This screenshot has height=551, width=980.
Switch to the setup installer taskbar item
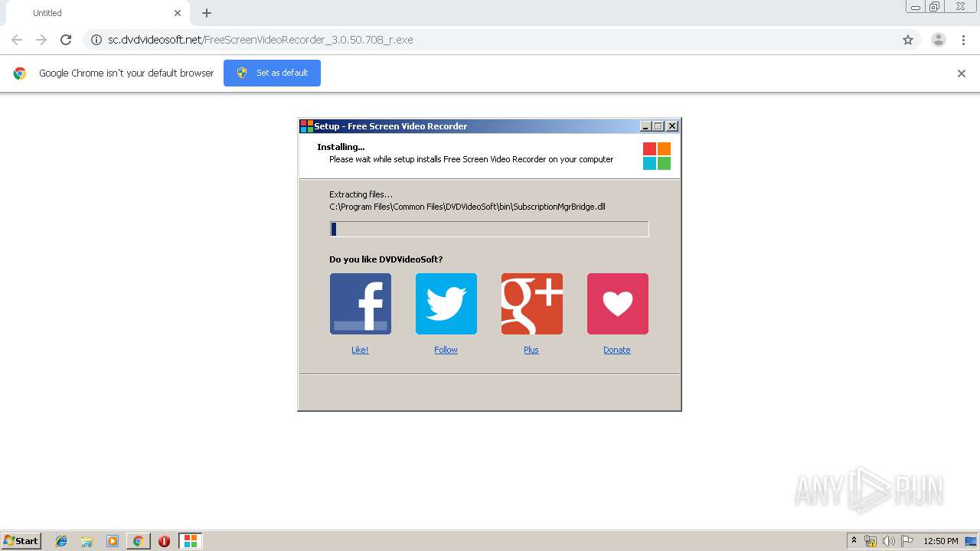point(190,541)
